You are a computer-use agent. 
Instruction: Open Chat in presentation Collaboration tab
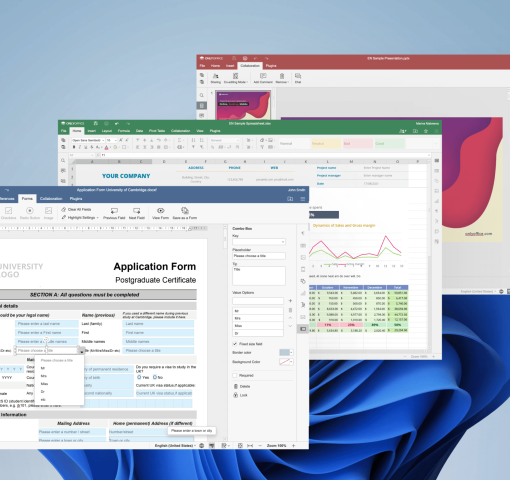(x=298, y=76)
